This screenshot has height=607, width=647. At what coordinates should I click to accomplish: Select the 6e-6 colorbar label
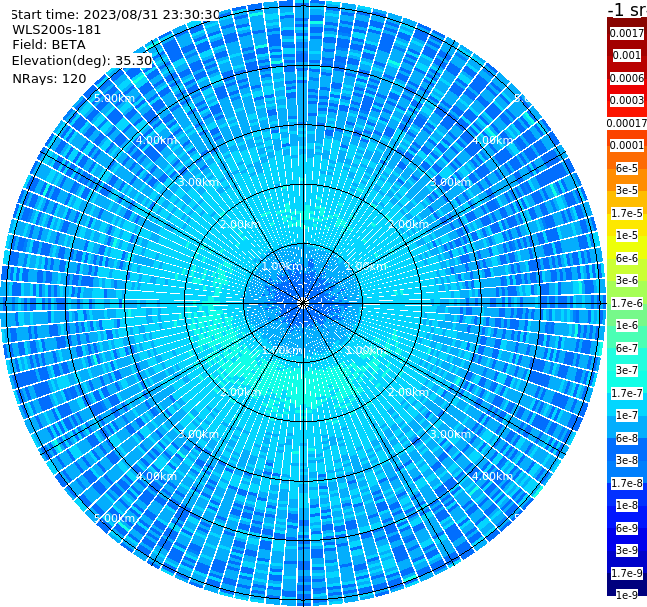click(627, 258)
